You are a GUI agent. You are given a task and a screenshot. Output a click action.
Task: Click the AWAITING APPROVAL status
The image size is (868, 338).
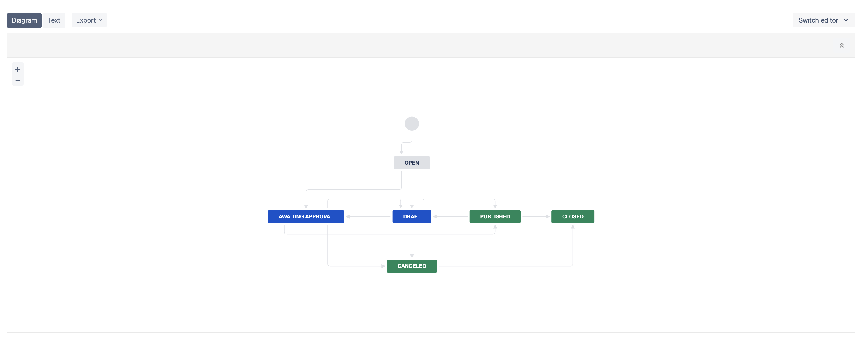point(305,217)
